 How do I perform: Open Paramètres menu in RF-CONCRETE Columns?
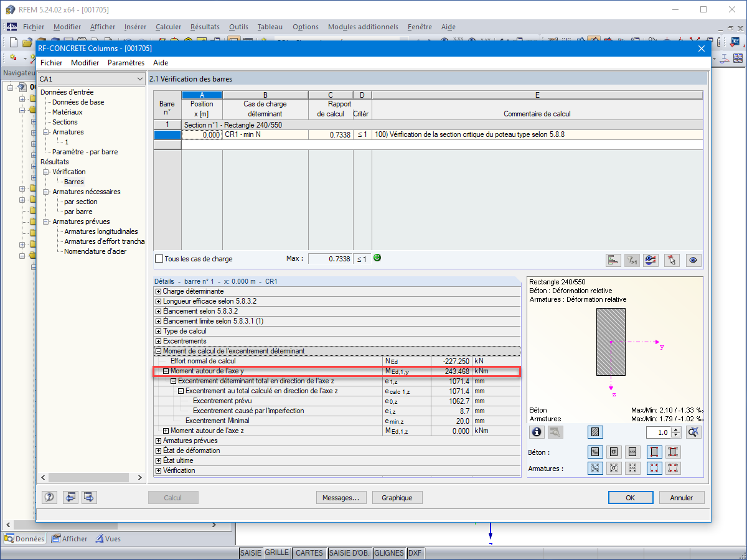[126, 63]
